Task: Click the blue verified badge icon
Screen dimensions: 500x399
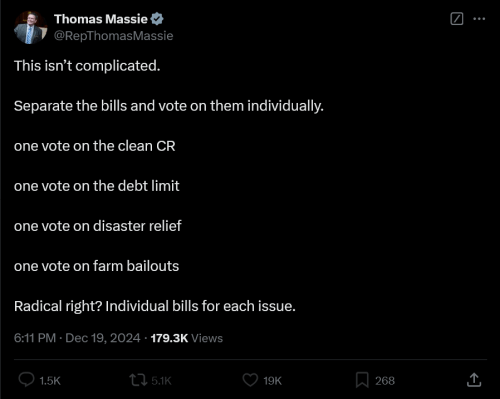Action: coord(157,19)
